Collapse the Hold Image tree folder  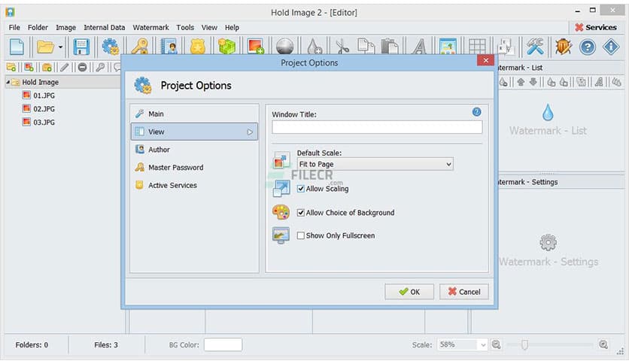click(8, 82)
